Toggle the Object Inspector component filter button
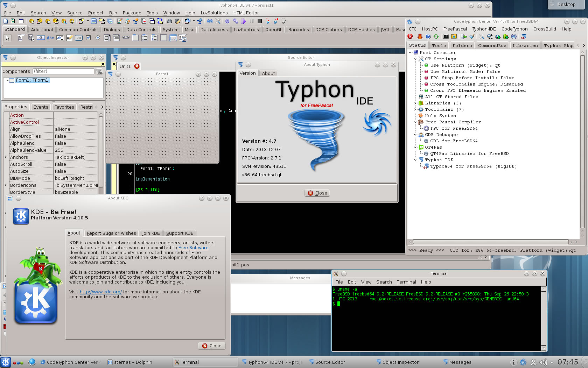This screenshot has height=368, width=588. (99, 71)
